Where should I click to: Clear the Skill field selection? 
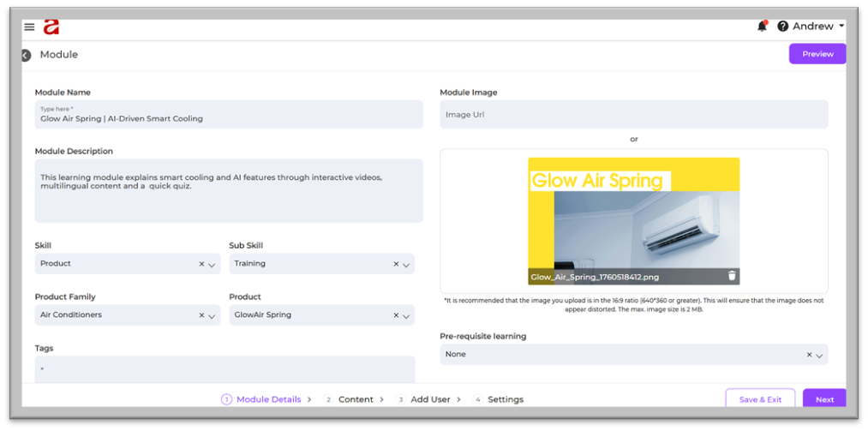coord(201,264)
